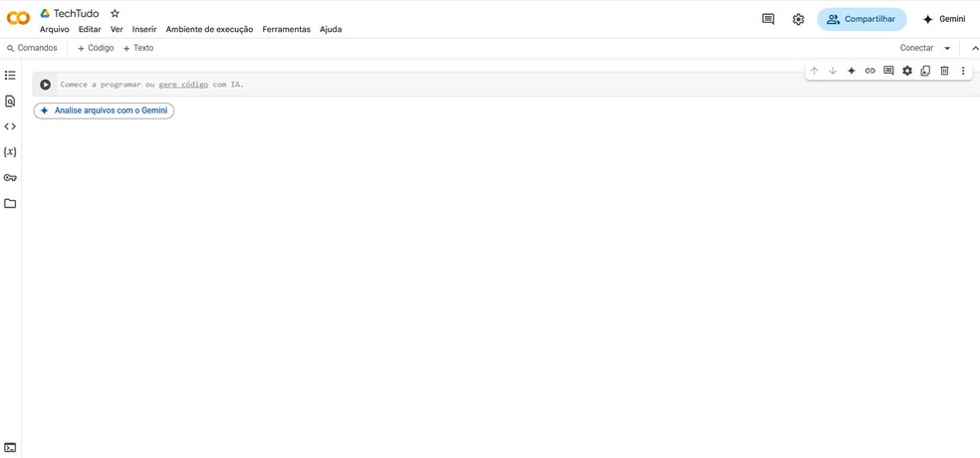Open the terminal icon at bottom left
Image resolution: width=980 pixels, height=458 pixels.
coord(10,447)
